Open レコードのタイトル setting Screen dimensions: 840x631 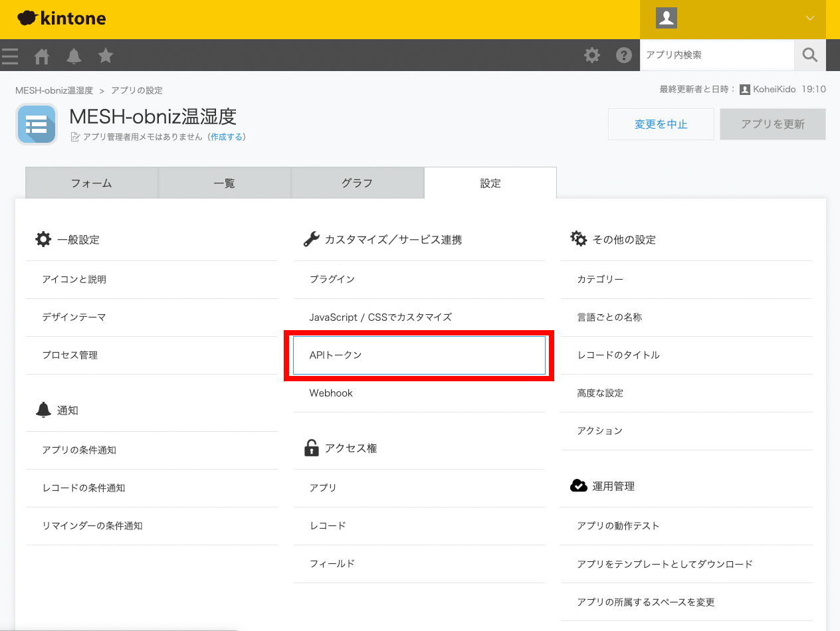[x=687, y=355]
